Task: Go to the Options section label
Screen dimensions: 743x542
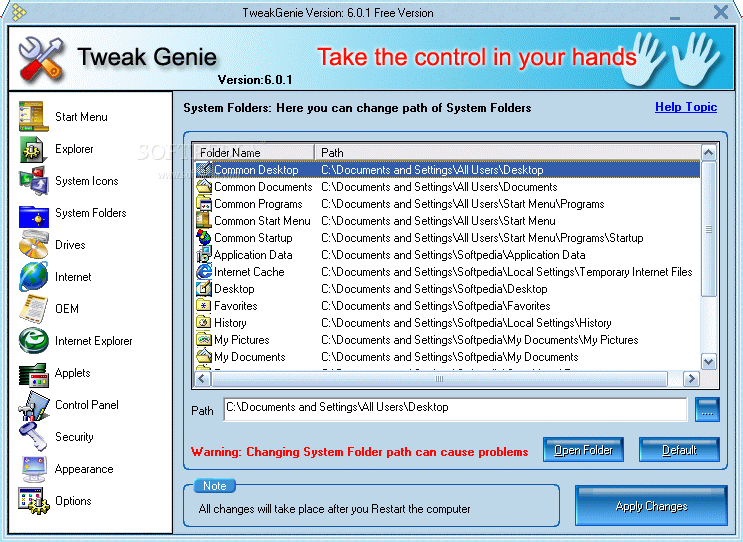Action: click(x=73, y=501)
